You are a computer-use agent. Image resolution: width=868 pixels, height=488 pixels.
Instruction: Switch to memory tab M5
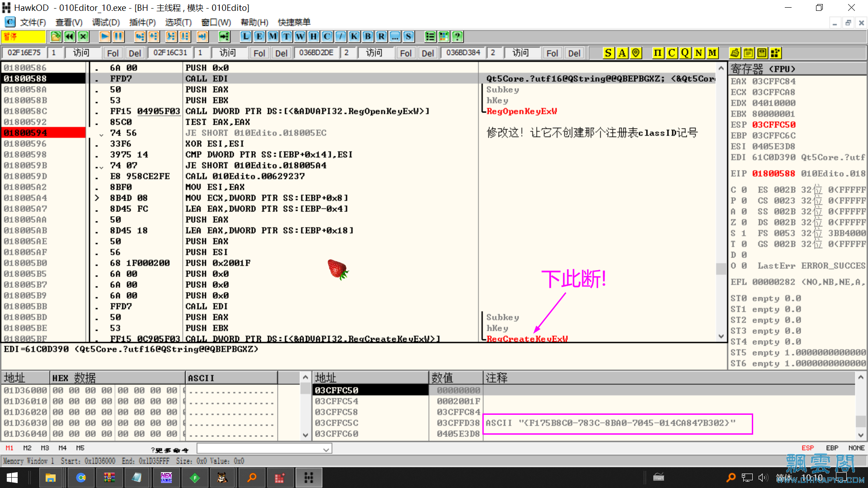click(x=80, y=448)
